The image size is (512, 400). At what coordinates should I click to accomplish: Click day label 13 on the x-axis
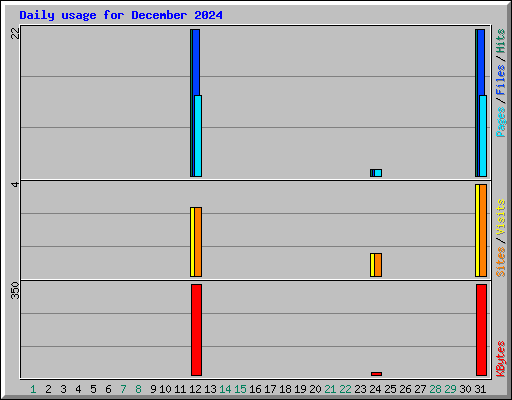click(x=210, y=389)
